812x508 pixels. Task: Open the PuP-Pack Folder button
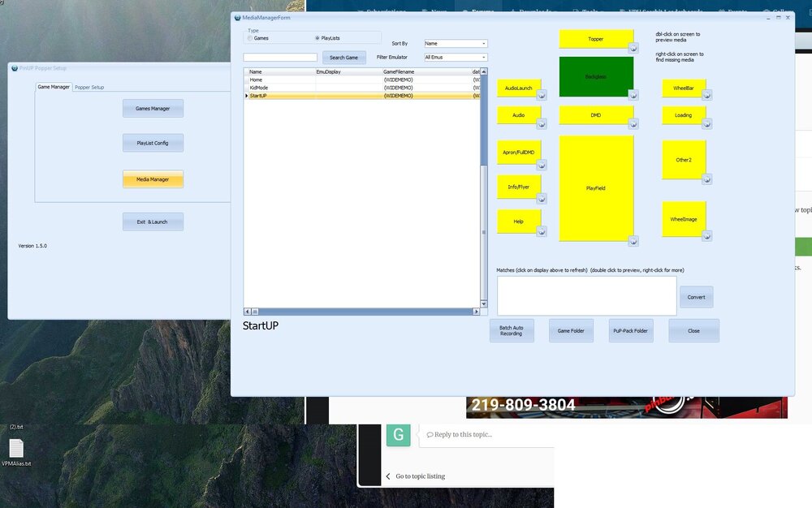(x=630, y=330)
